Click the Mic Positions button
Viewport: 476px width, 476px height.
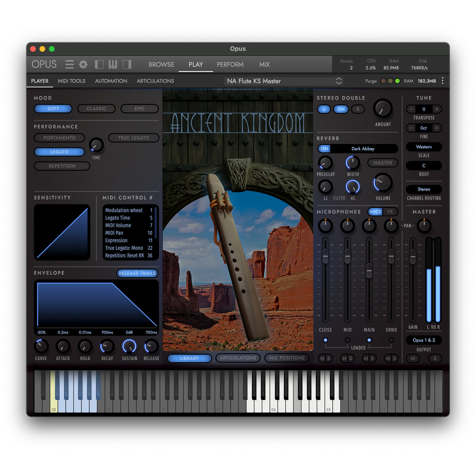click(287, 358)
